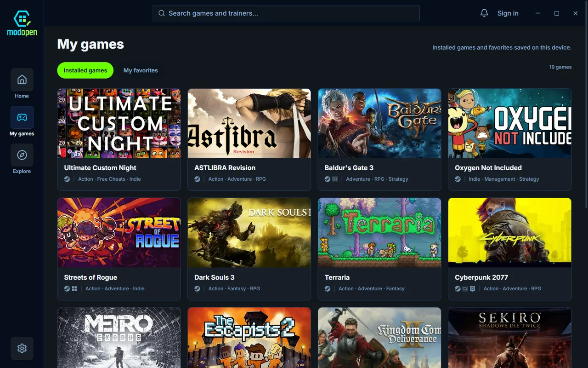This screenshot has height=368, width=588.
Task: Open the Cyberpunk 2077 cover image
Action: click(510, 233)
